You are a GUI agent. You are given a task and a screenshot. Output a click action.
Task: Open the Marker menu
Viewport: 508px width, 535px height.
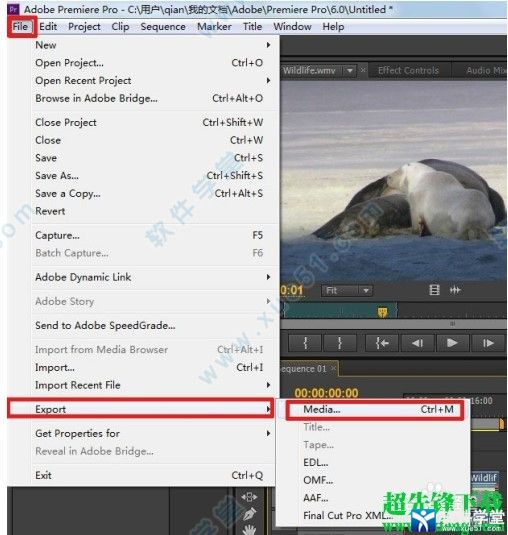click(x=214, y=27)
